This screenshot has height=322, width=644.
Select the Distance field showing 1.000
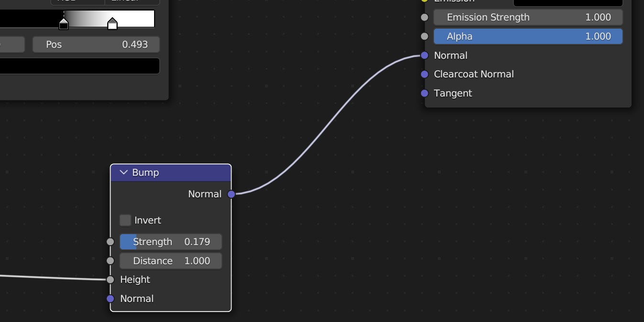[171, 261]
